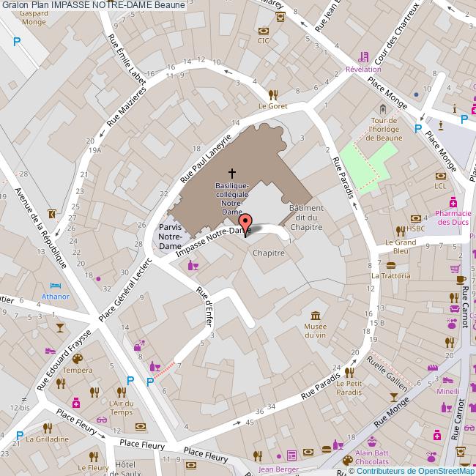Click the Alain Batt Chocolats shop icon

pos(371,441)
